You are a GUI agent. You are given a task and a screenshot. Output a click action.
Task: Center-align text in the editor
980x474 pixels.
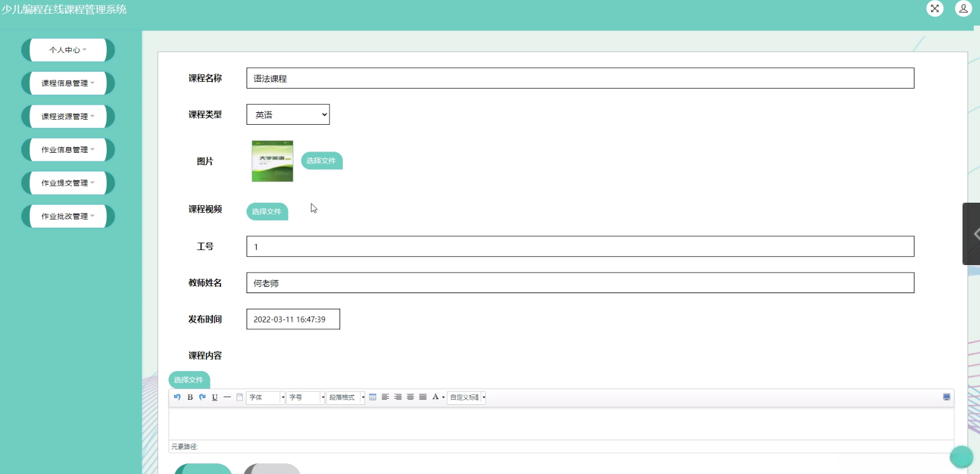(410, 397)
